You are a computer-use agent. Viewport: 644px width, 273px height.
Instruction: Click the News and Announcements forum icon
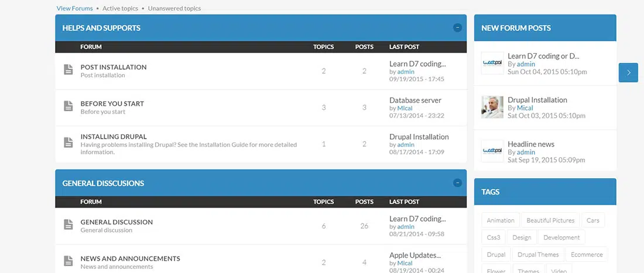click(x=68, y=261)
